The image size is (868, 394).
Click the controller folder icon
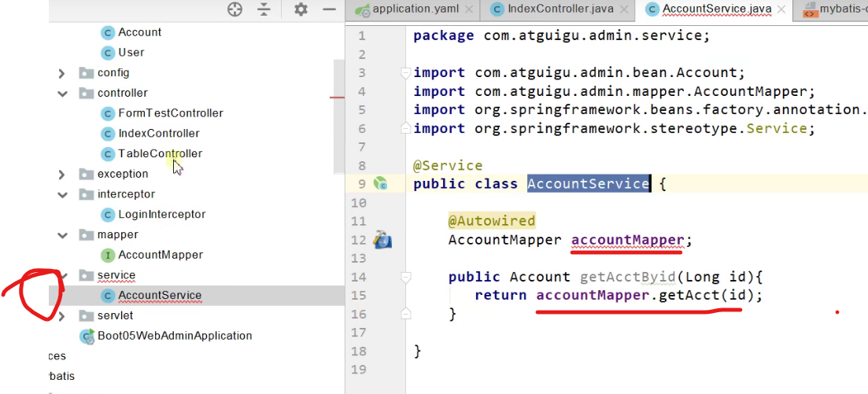[87, 93]
